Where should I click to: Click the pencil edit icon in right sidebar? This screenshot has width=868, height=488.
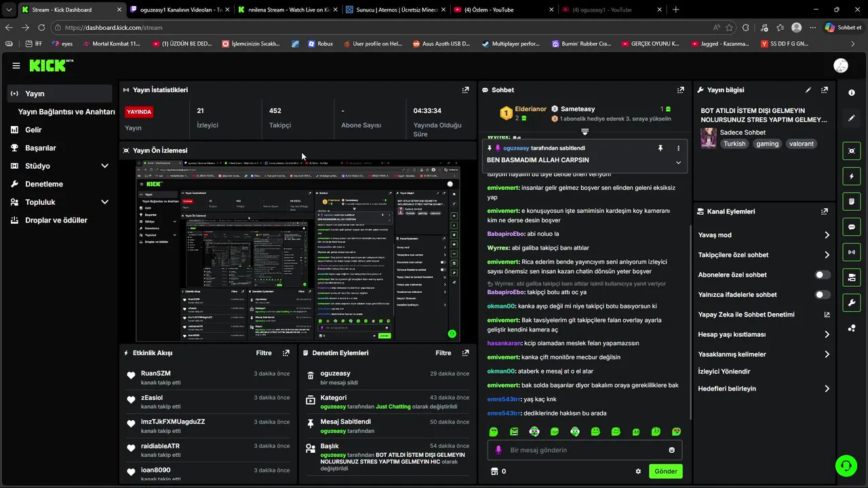point(852,118)
